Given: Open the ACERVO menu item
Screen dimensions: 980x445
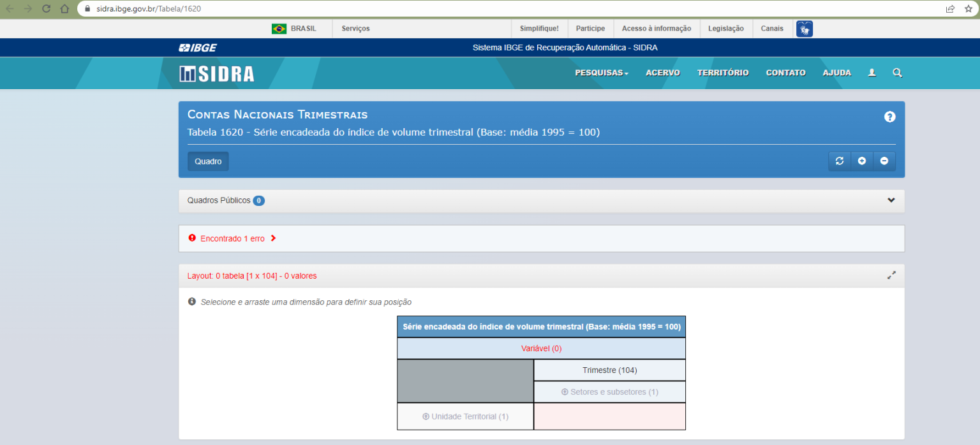Looking at the screenshot, I should (x=662, y=73).
